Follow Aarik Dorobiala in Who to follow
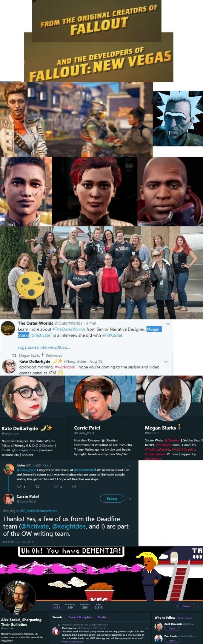 pos(172,628)
